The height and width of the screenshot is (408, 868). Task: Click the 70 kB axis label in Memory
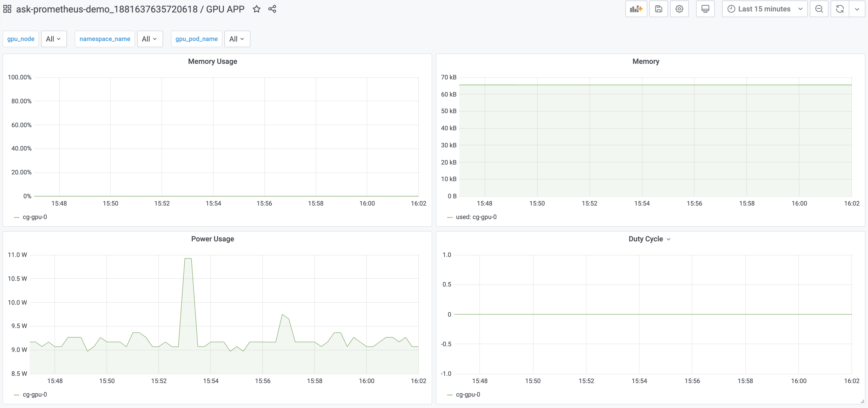point(449,77)
